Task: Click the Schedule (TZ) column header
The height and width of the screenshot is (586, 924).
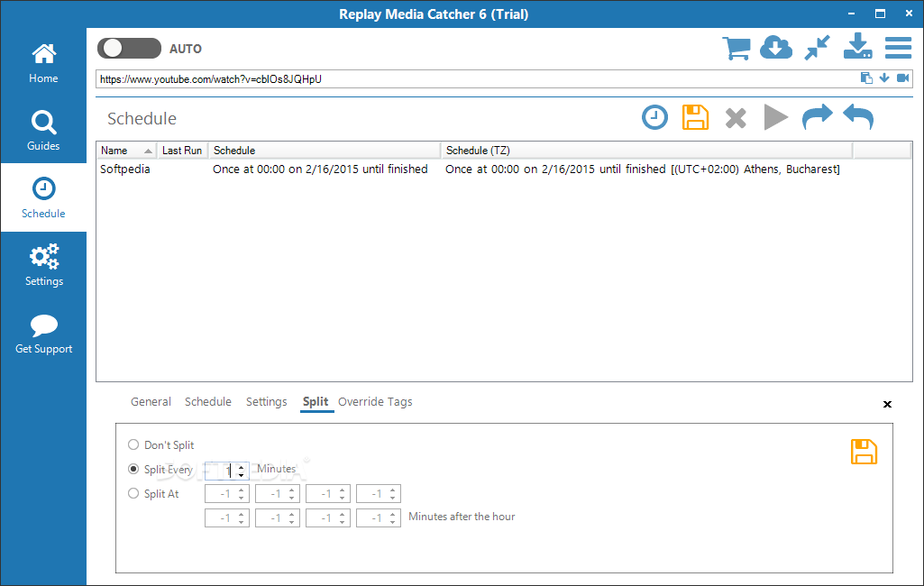Action: click(646, 151)
